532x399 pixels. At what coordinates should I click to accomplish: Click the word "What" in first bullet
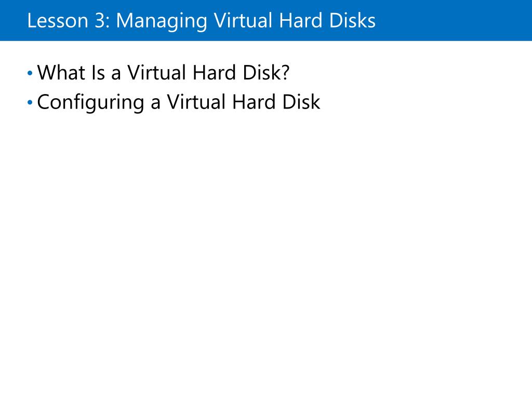[x=61, y=72]
